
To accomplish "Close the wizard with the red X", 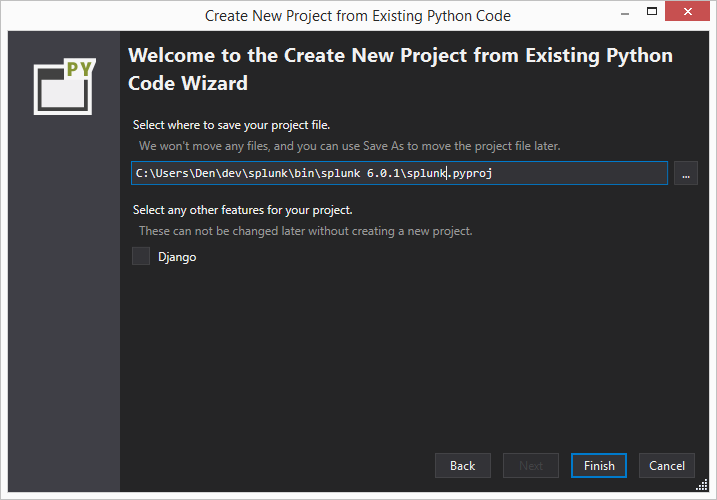I will [x=687, y=11].
